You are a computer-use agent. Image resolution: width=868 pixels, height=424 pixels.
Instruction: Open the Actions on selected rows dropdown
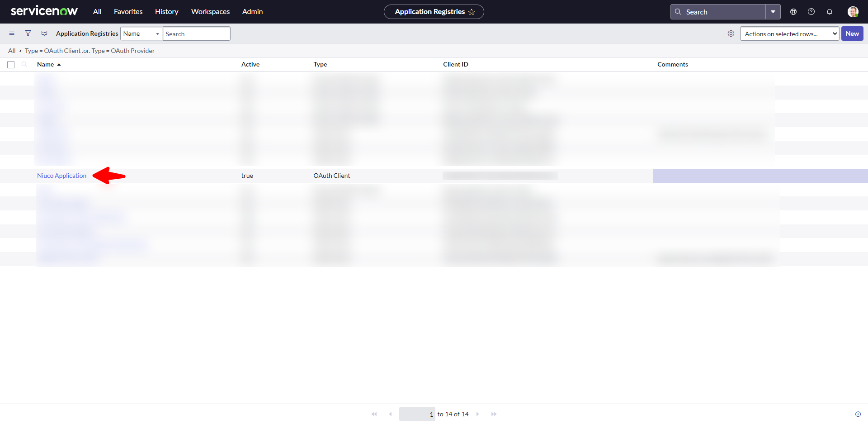pos(790,33)
